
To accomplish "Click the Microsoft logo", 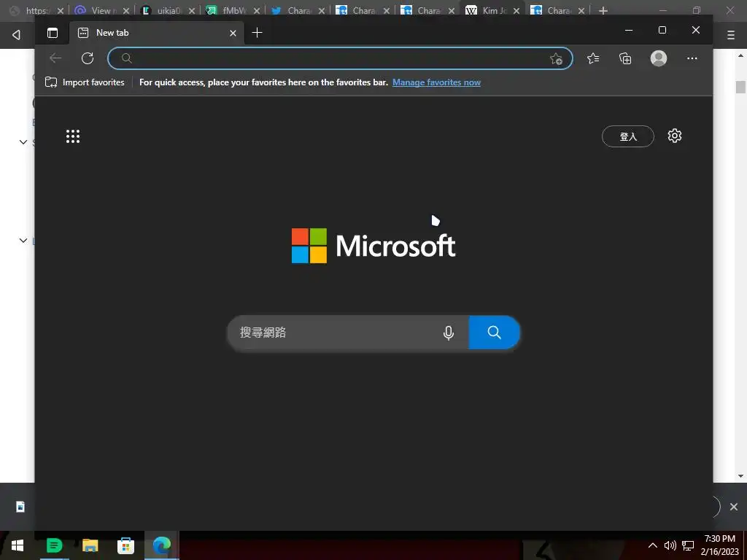I will (373, 246).
